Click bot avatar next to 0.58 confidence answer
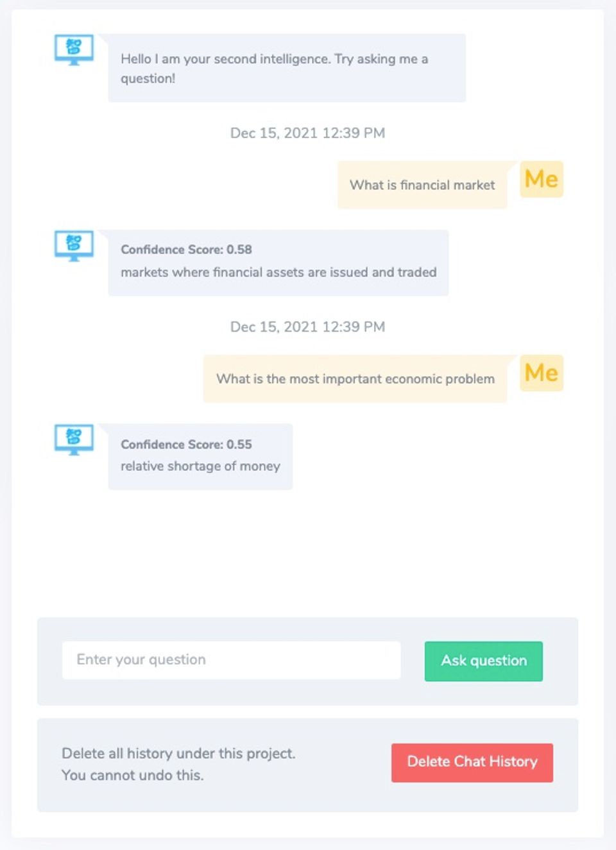The height and width of the screenshot is (850, 616). tap(74, 245)
